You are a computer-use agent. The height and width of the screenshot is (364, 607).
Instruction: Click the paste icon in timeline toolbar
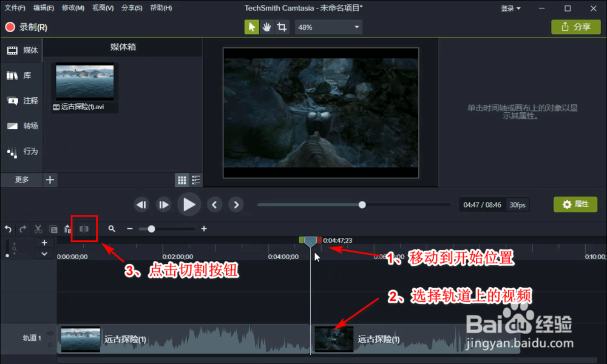click(68, 229)
